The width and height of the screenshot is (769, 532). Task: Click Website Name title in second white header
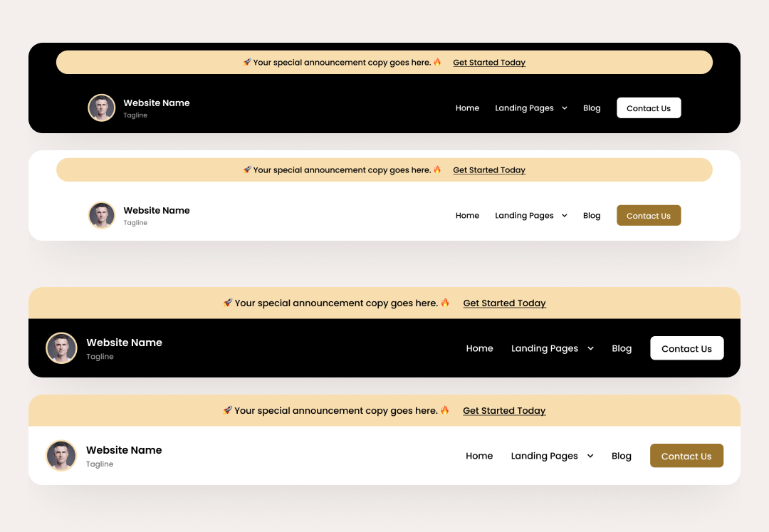coord(157,210)
